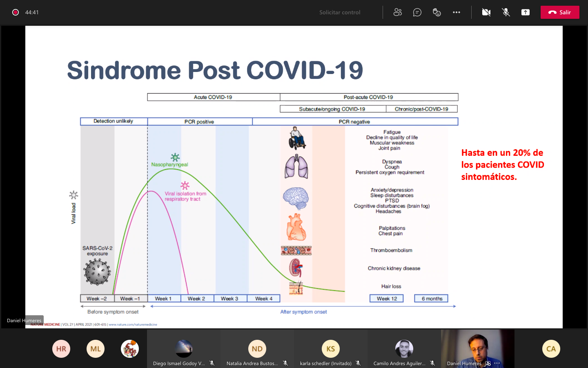The width and height of the screenshot is (588, 368).
Task: Click the share content icon
Action: tap(526, 12)
